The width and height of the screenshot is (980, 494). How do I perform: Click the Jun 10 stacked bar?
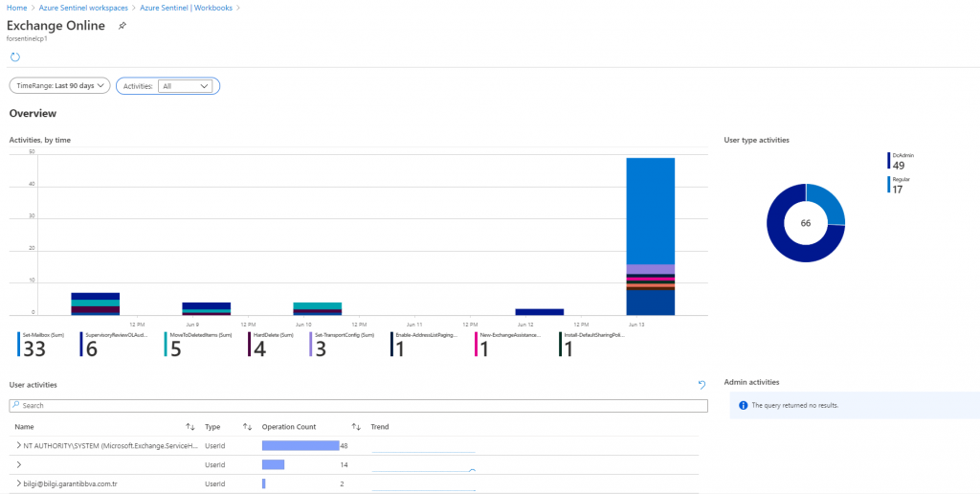[318, 309]
